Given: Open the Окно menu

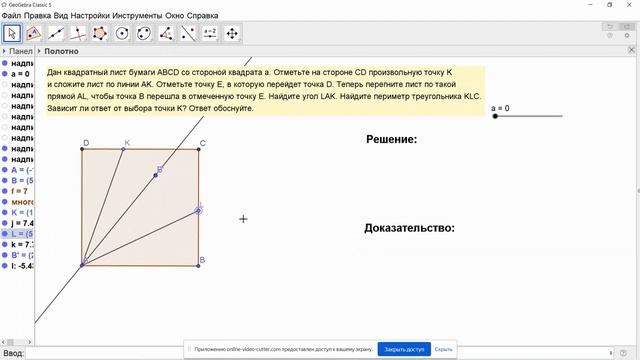Looking at the screenshot, I should [x=174, y=16].
